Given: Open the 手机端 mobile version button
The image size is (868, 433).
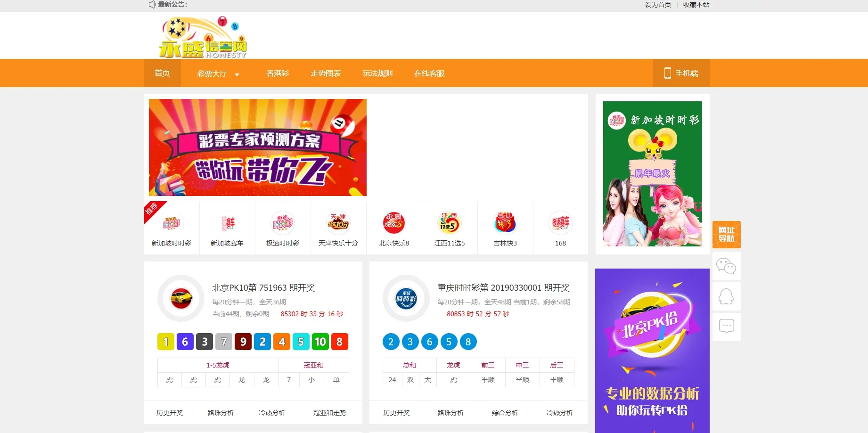Looking at the screenshot, I should (681, 73).
